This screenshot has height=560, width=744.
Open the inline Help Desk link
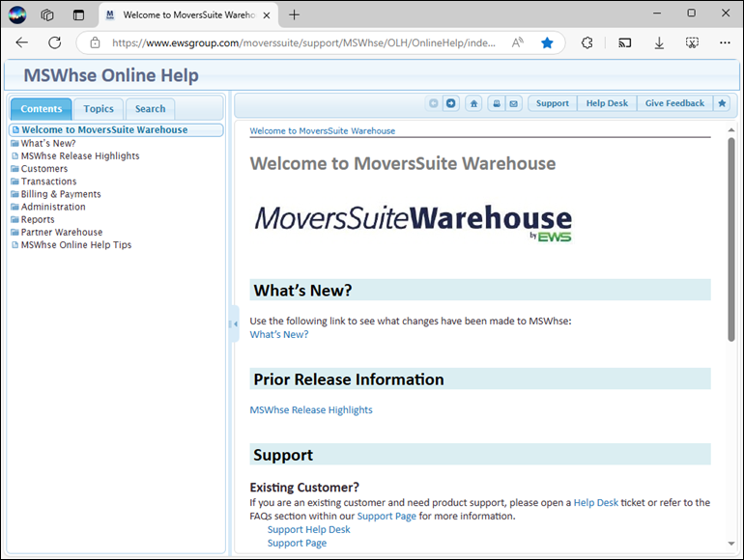click(596, 503)
